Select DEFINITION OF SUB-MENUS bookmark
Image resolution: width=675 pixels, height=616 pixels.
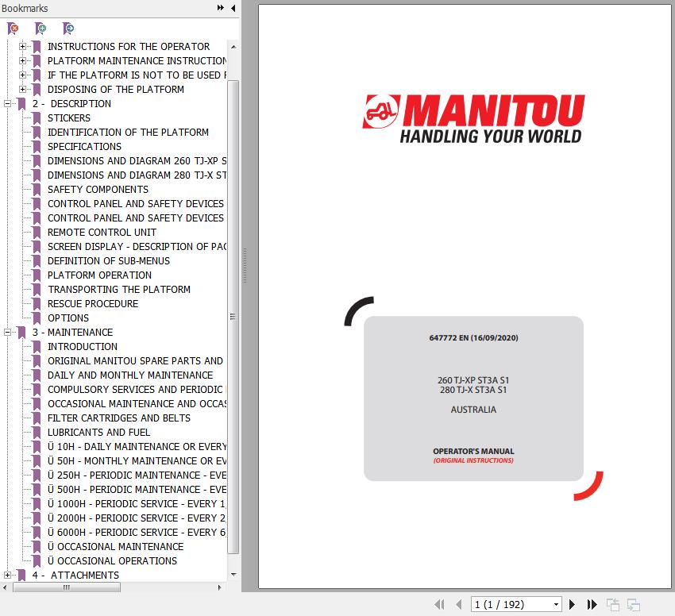tap(109, 261)
